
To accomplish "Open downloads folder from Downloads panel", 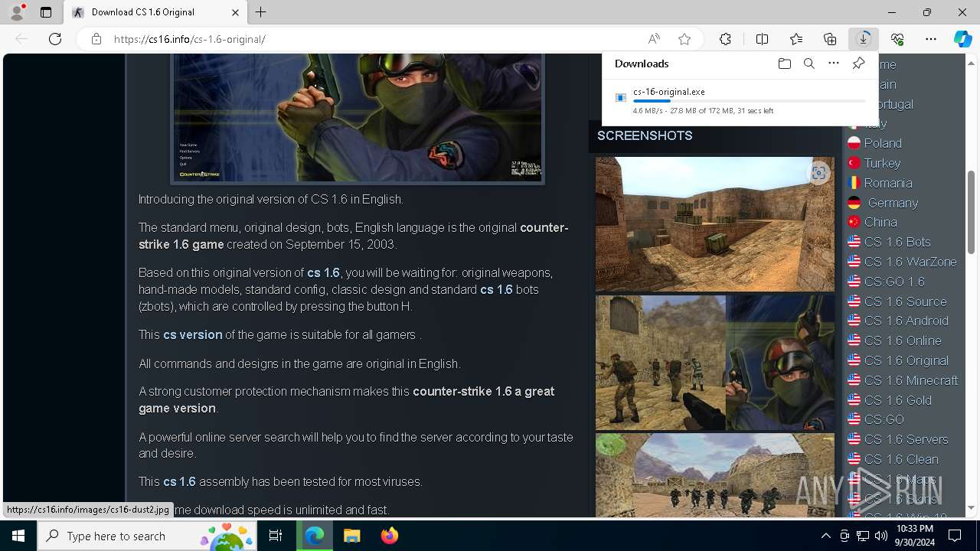I will [x=784, y=64].
